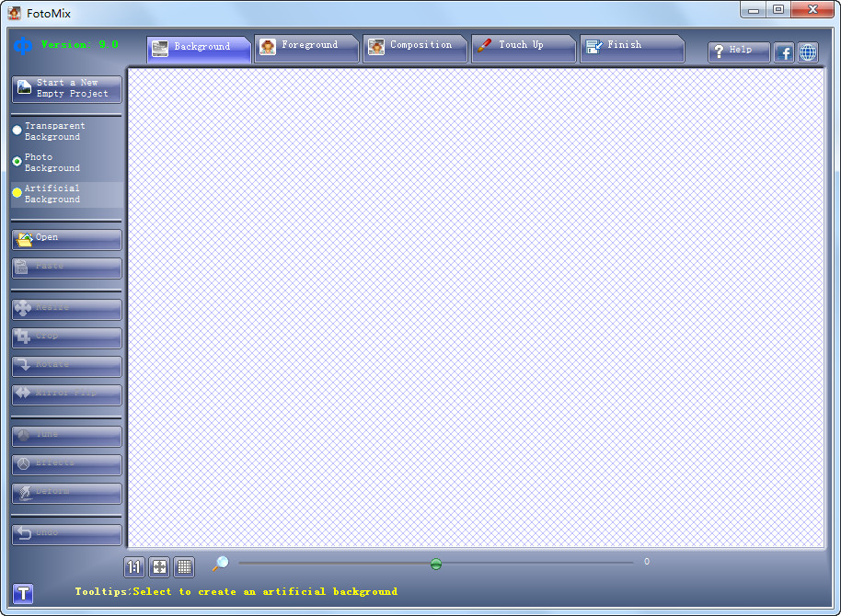Click the T text tool icon
Image resolution: width=841 pixels, height=616 pixels.
[23, 594]
